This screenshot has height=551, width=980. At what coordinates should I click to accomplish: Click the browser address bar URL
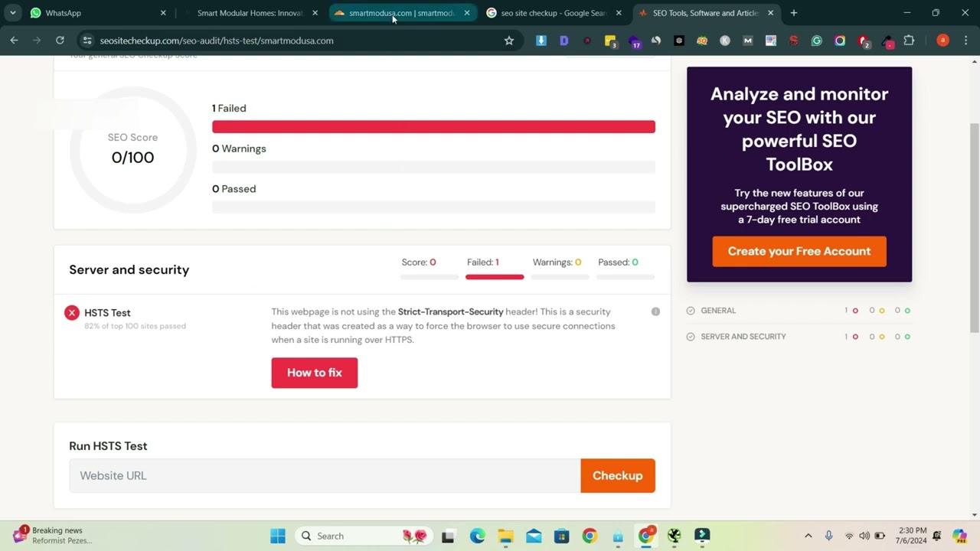pos(217,41)
